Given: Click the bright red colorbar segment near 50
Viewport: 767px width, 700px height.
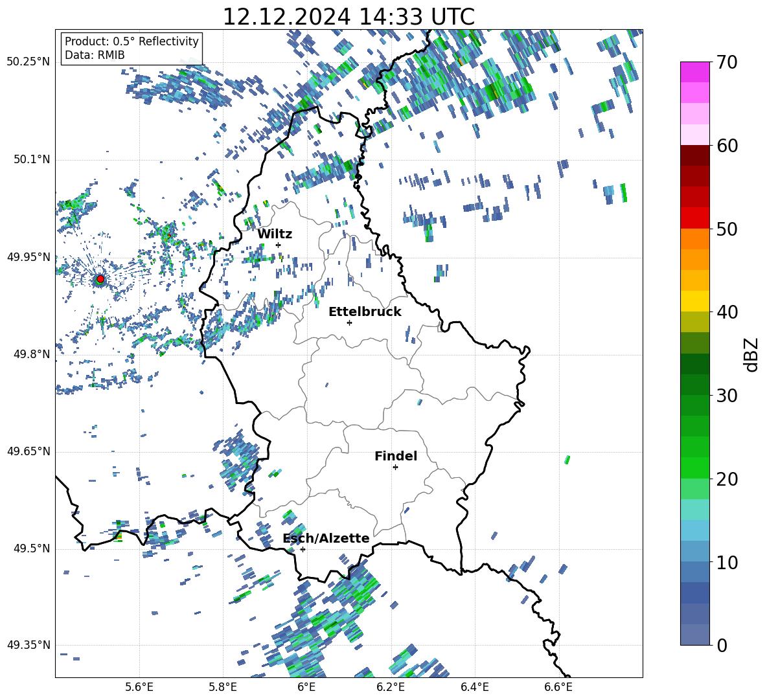Looking at the screenshot, I should click(x=695, y=218).
